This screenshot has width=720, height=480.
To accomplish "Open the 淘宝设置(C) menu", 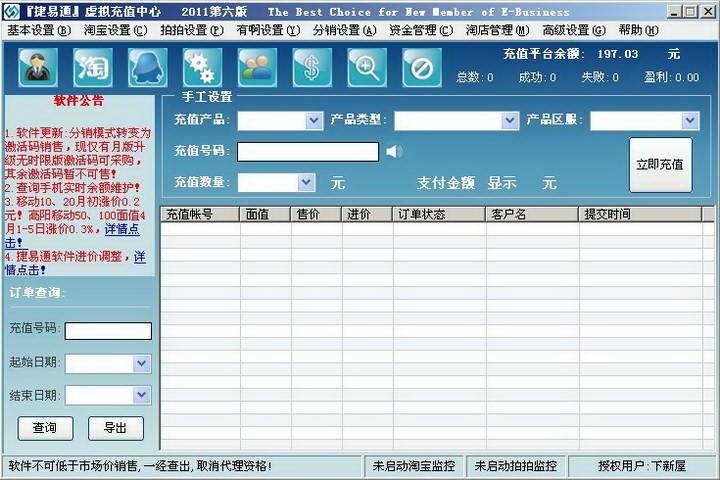I will pyautogui.click(x=115, y=30).
